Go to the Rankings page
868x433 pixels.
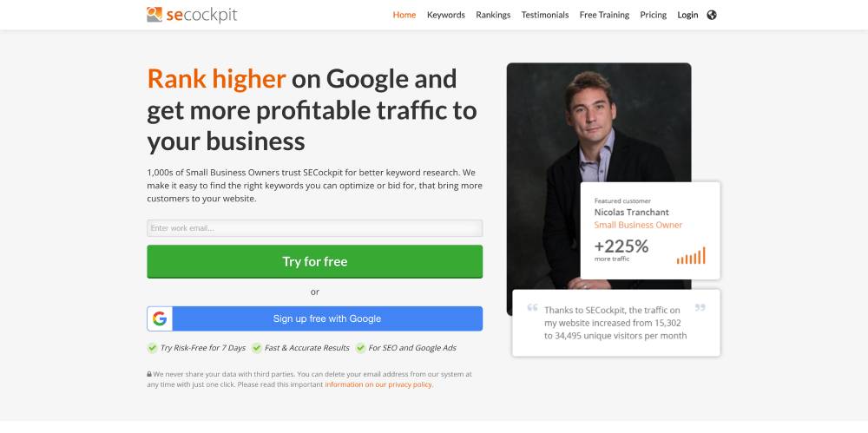(x=493, y=15)
